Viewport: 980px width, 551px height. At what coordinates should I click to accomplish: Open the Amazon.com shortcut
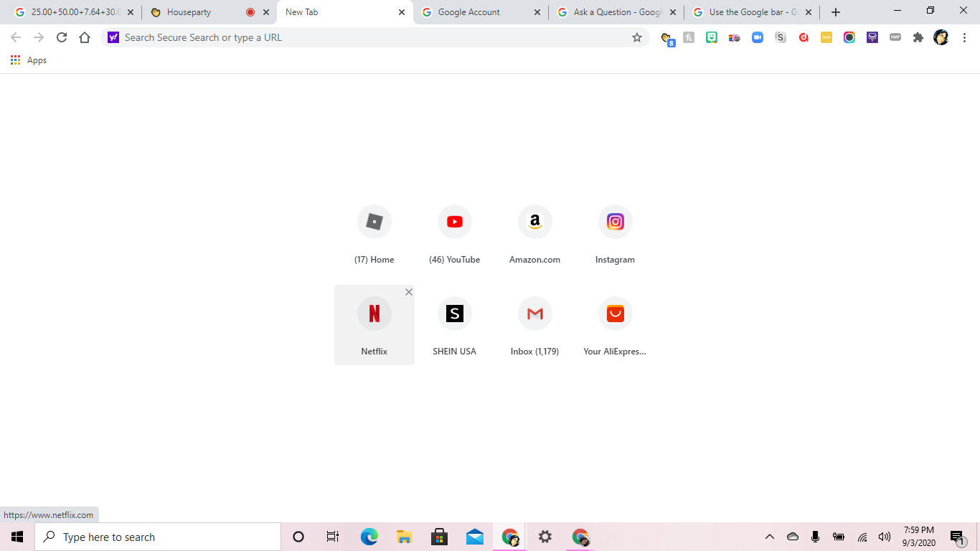click(535, 235)
